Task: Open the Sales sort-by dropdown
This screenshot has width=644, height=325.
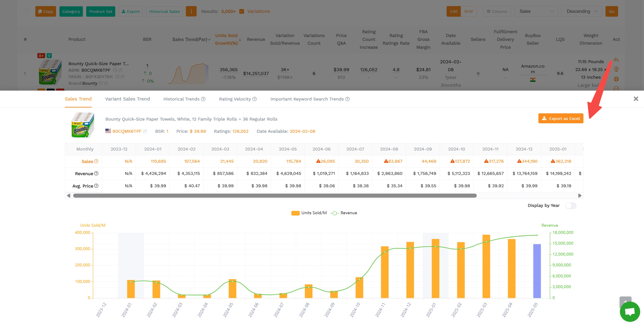Action: click(536, 11)
